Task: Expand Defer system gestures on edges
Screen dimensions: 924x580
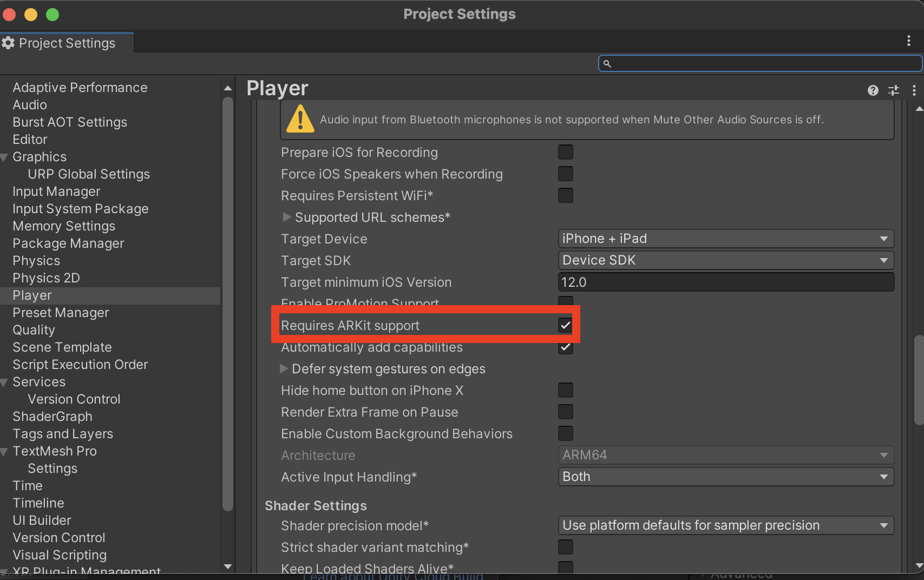Action: (284, 368)
